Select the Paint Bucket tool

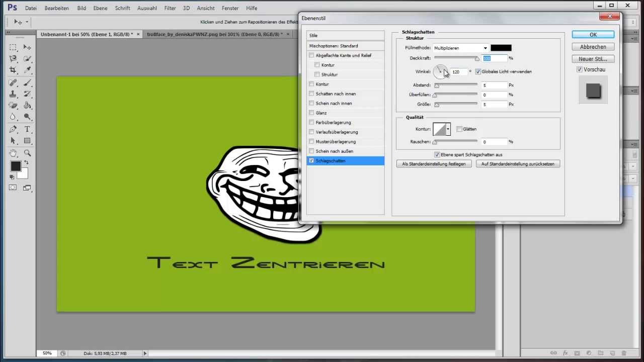(27, 106)
